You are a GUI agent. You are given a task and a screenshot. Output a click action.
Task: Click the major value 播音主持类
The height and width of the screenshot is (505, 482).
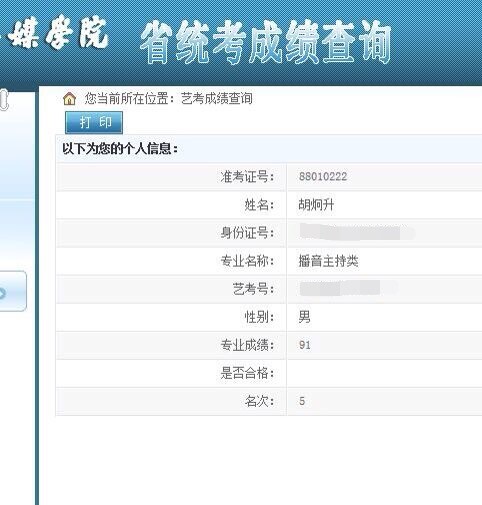328,261
